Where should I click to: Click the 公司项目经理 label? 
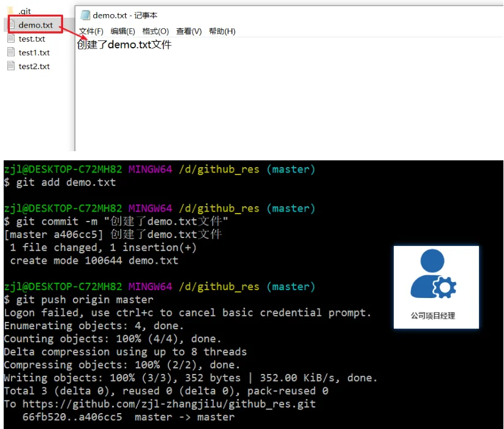435,316
